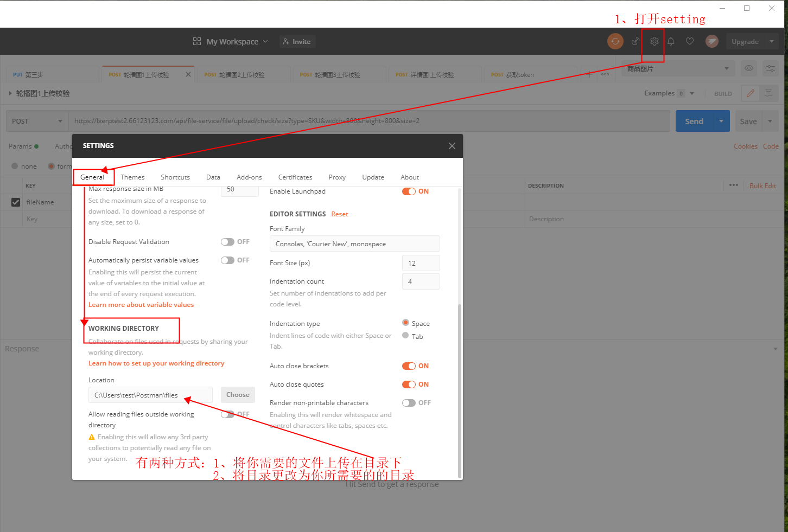Click the workspace grid icon beside My Workspace

196,41
